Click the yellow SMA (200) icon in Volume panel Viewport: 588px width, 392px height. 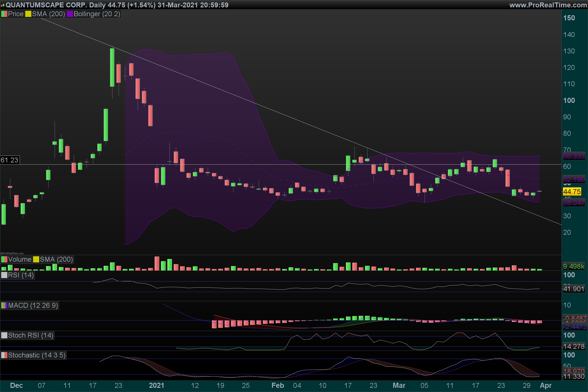point(36,259)
